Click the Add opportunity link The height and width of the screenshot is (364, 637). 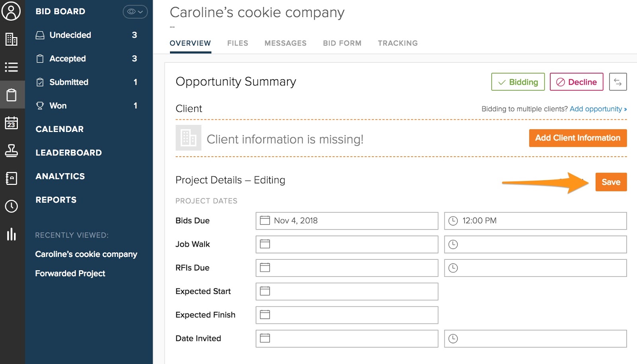point(598,109)
